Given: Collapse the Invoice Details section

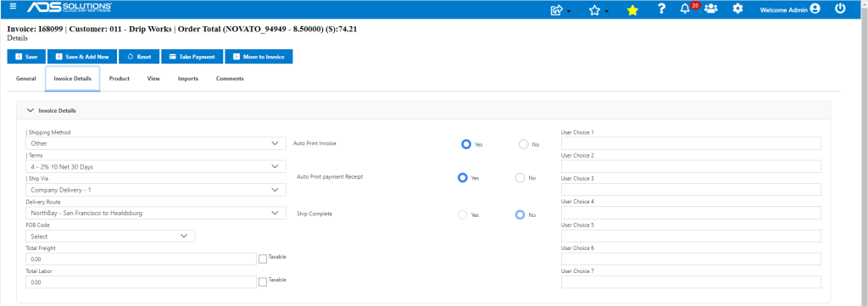Looking at the screenshot, I should tap(31, 110).
